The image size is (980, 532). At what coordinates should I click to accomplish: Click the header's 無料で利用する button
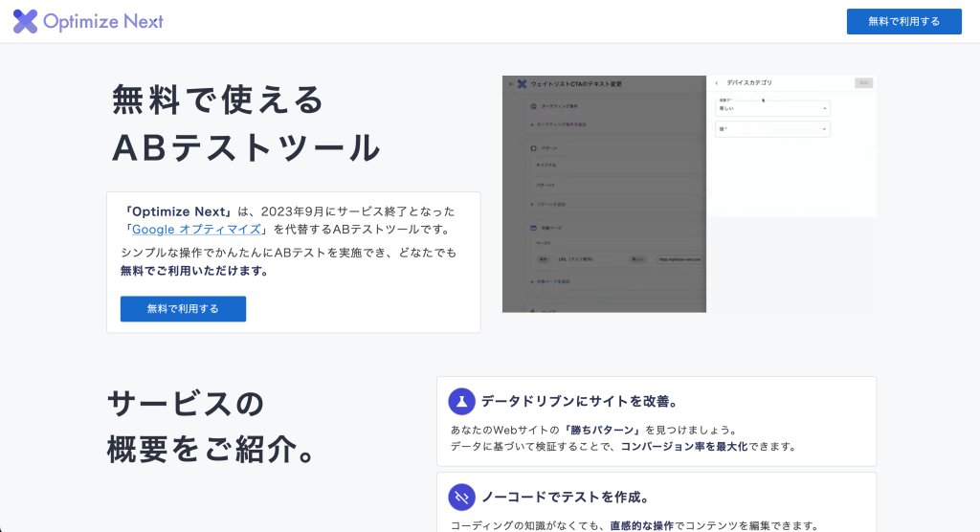(903, 21)
